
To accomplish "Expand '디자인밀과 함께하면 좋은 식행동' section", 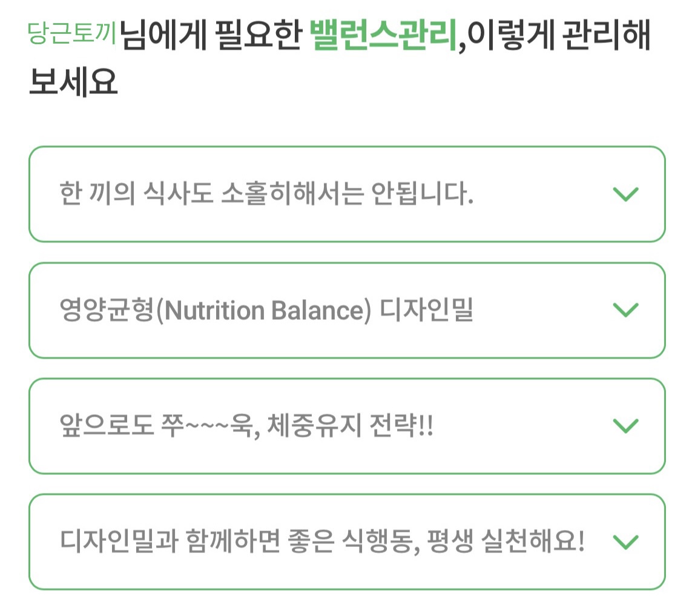I will pyautogui.click(x=347, y=542).
